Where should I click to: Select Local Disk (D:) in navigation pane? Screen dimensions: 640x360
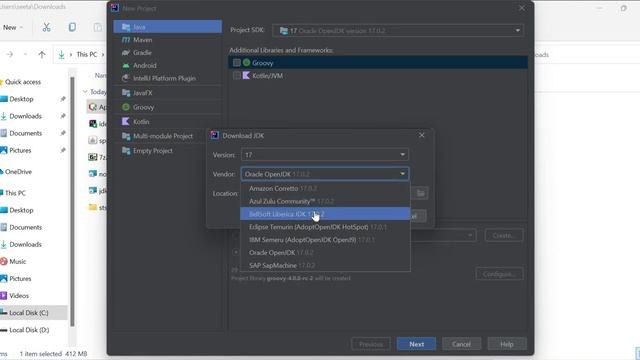29,330
